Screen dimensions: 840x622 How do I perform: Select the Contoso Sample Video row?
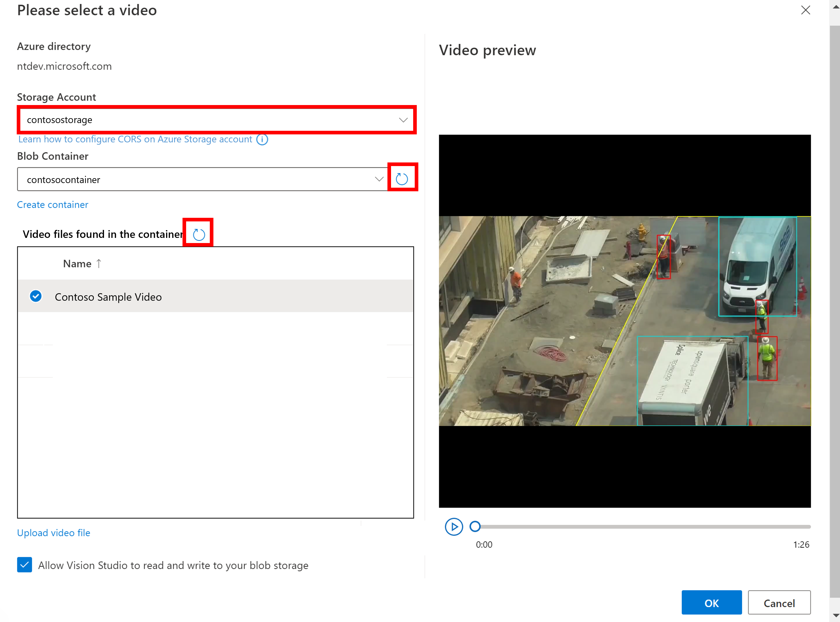108,296
